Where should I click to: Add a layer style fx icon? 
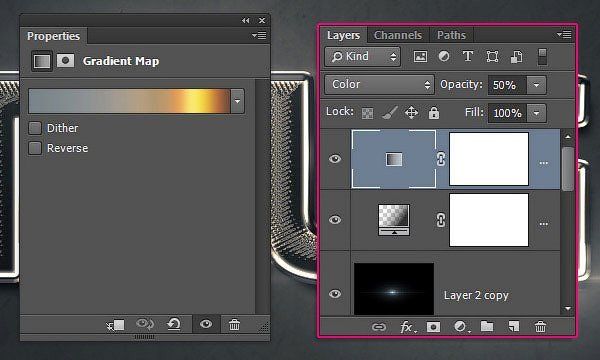(407, 327)
